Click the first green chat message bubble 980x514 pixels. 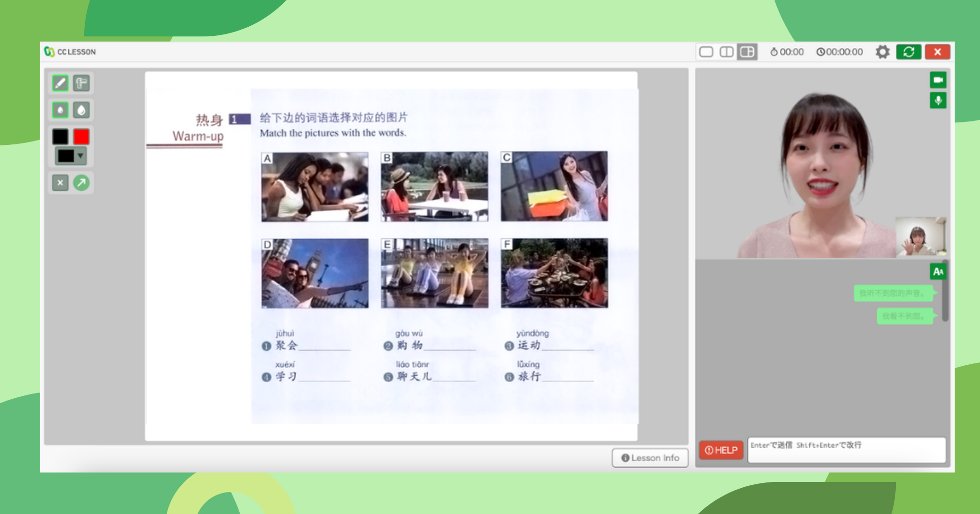click(x=894, y=293)
